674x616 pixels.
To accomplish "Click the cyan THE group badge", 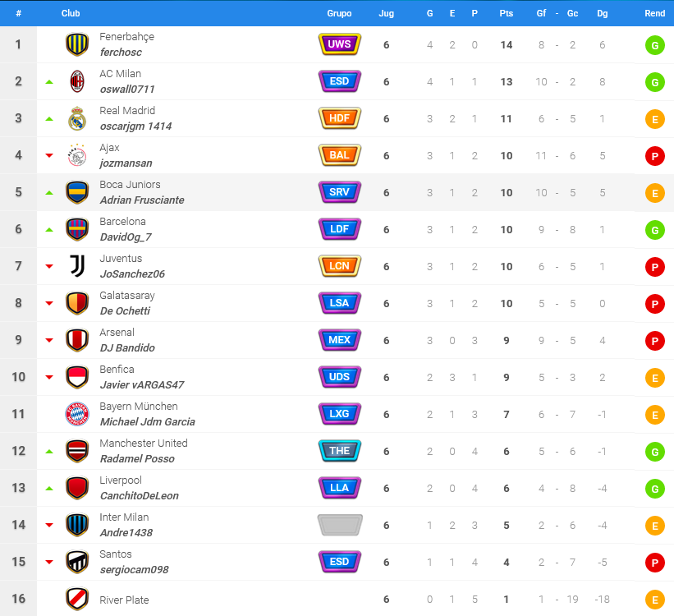I will pyautogui.click(x=340, y=451).
